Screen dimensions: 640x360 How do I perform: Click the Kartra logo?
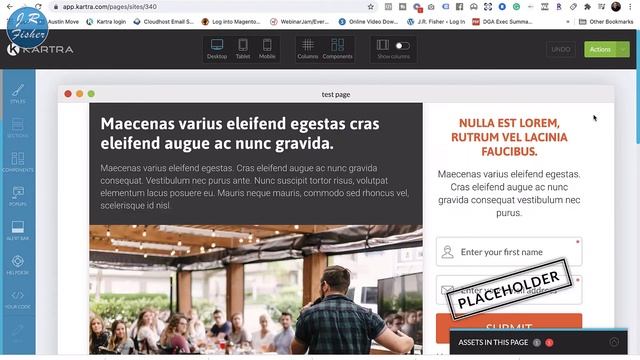coord(40,50)
